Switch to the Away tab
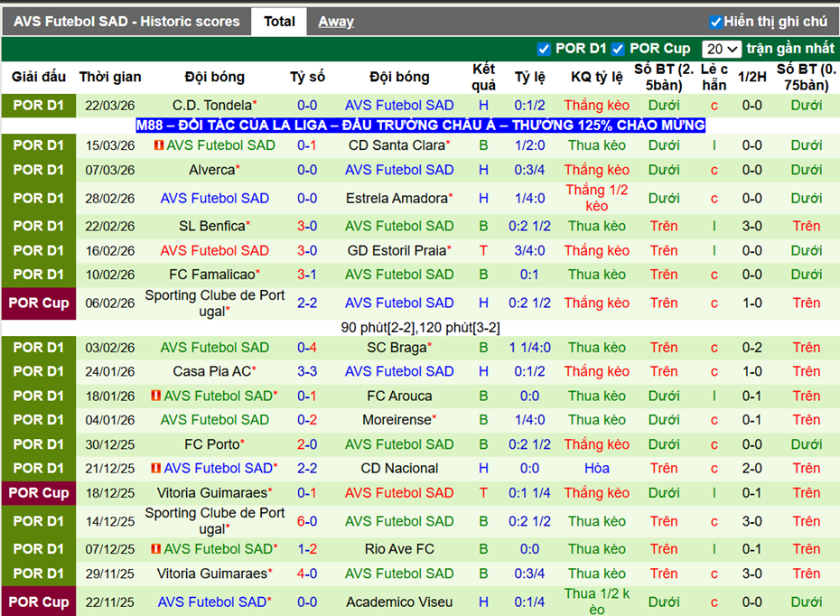Screen dimensions: 840x616 click(336, 22)
